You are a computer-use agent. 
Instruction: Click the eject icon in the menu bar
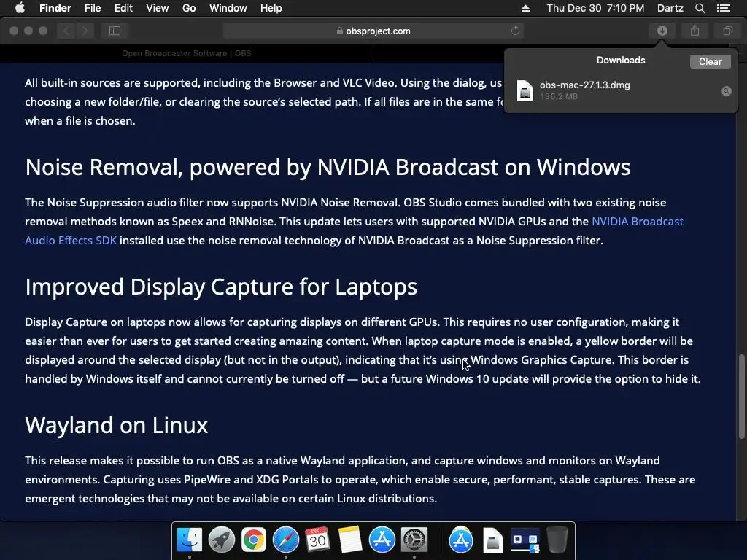(x=525, y=8)
